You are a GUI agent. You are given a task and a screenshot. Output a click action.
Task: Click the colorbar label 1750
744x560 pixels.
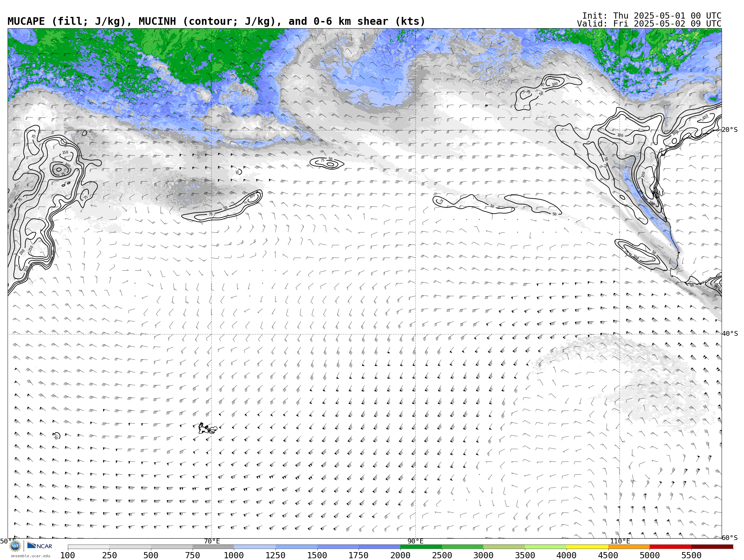point(359,556)
